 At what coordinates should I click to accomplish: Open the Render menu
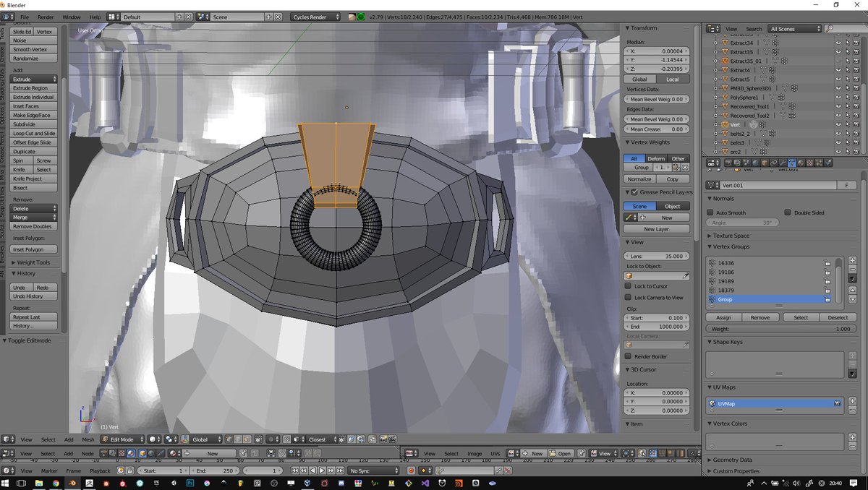[46, 17]
